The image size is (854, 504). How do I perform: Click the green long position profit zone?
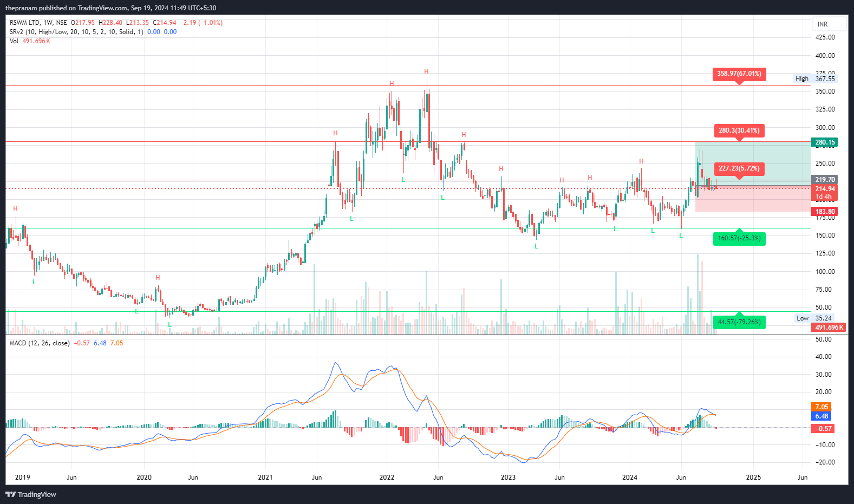click(753, 163)
